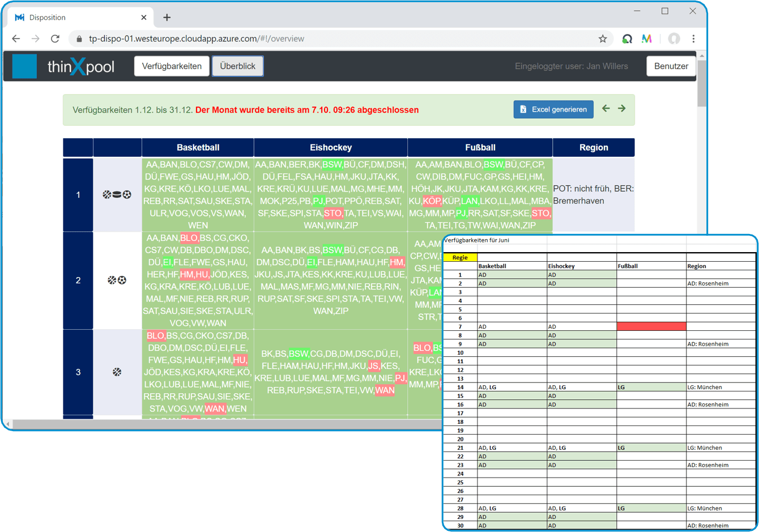Open Chrome's three-dot menu
Screen dimensions: 759x532
[x=693, y=39]
